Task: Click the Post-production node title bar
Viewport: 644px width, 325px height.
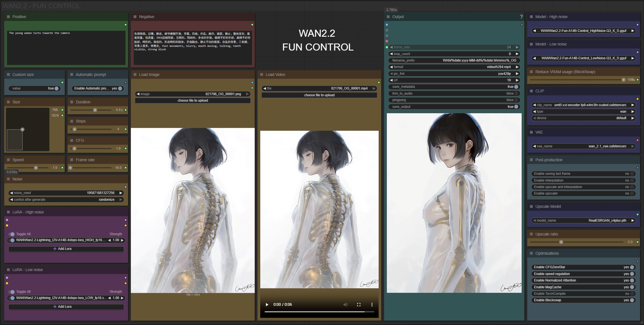Action: tap(548, 160)
